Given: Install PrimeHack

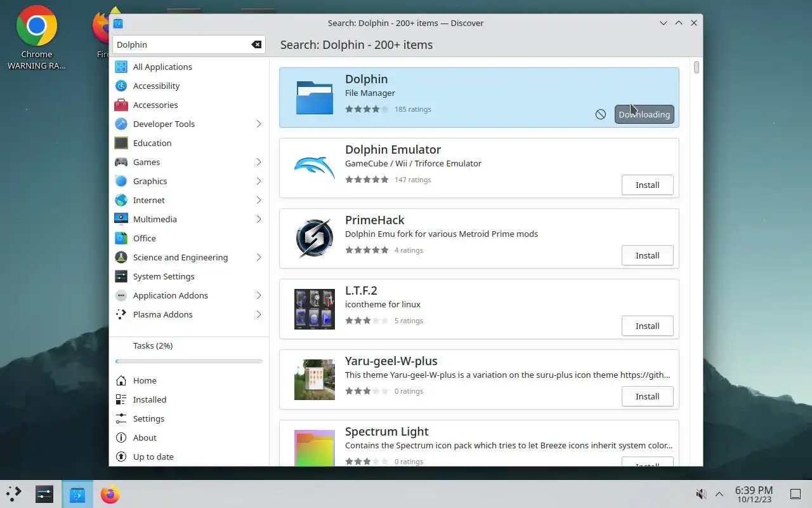Looking at the screenshot, I should [x=647, y=255].
